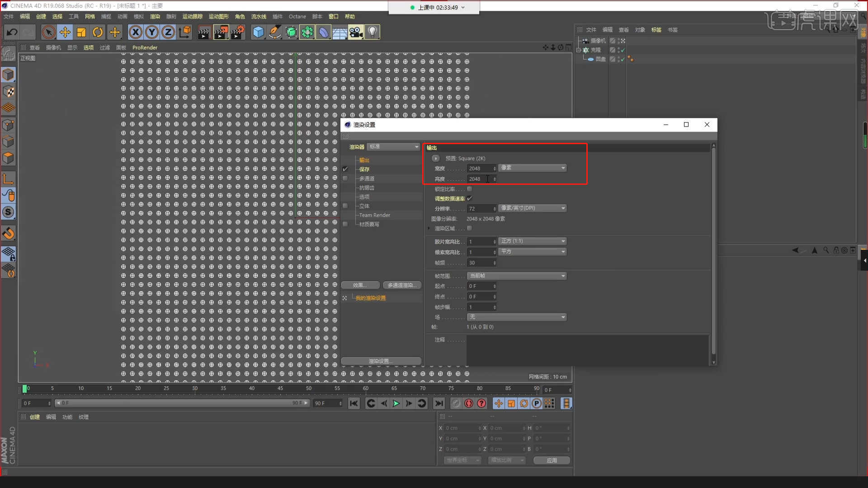Image resolution: width=868 pixels, height=488 pixels.
Task: Open the Tags (标签) menu in object manager
Action: (x=656, y=30)
